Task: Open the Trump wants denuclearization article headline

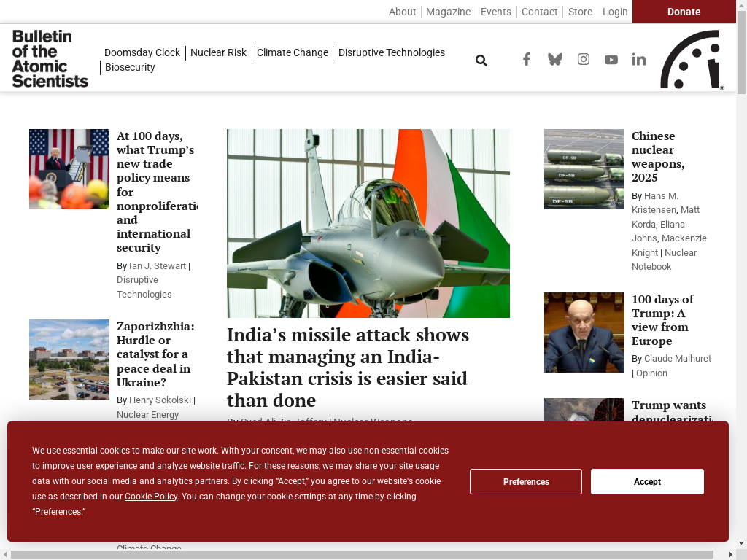Action: click(672, 411)
